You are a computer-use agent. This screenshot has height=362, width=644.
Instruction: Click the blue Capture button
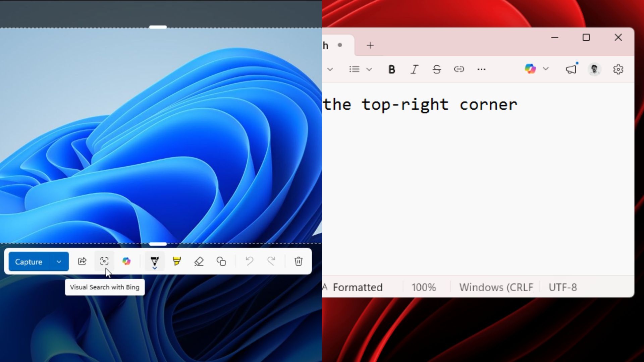click(28, 261)
